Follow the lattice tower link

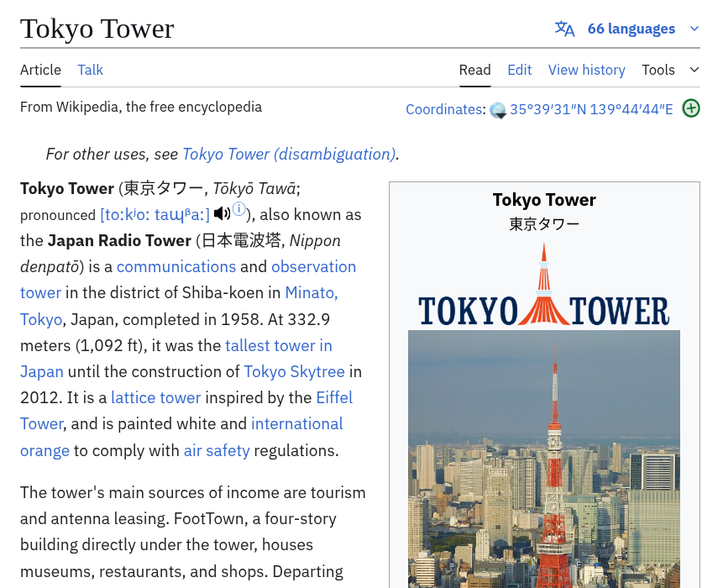pos(156,397)
